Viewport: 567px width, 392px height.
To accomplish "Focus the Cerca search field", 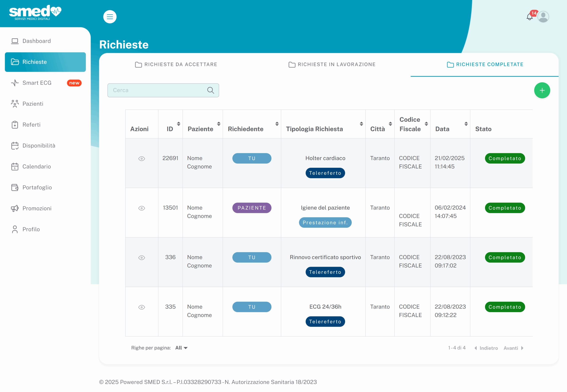I will (157, 90).
